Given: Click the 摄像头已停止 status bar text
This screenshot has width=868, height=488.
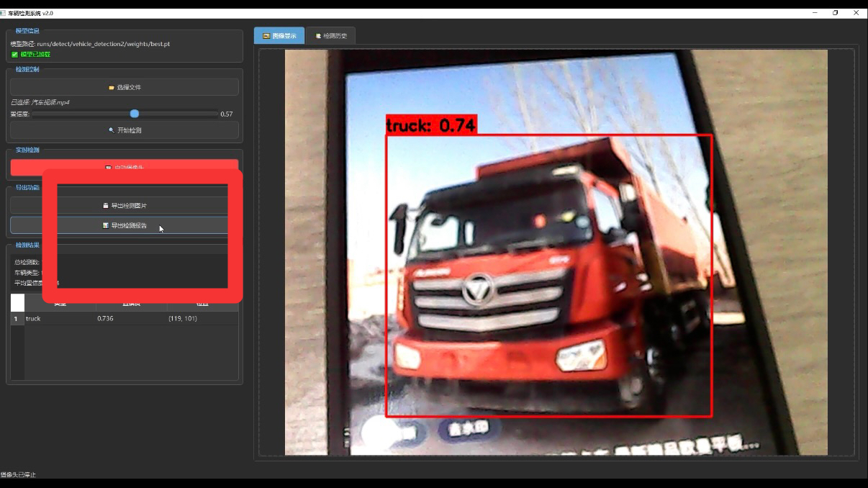Looking at the screenshot, I should coord(18,475).
